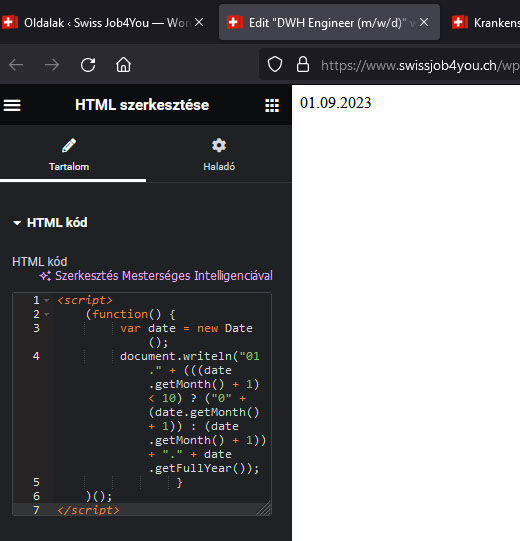Close the Edit DWH Engineer tab
520x541 pixels.
424,23
